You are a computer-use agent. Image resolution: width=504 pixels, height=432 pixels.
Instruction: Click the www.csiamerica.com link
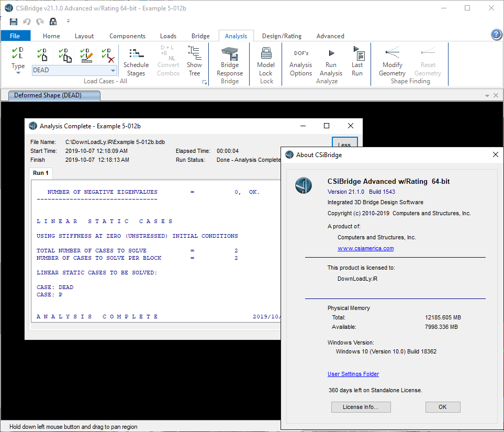coord(365,248)
